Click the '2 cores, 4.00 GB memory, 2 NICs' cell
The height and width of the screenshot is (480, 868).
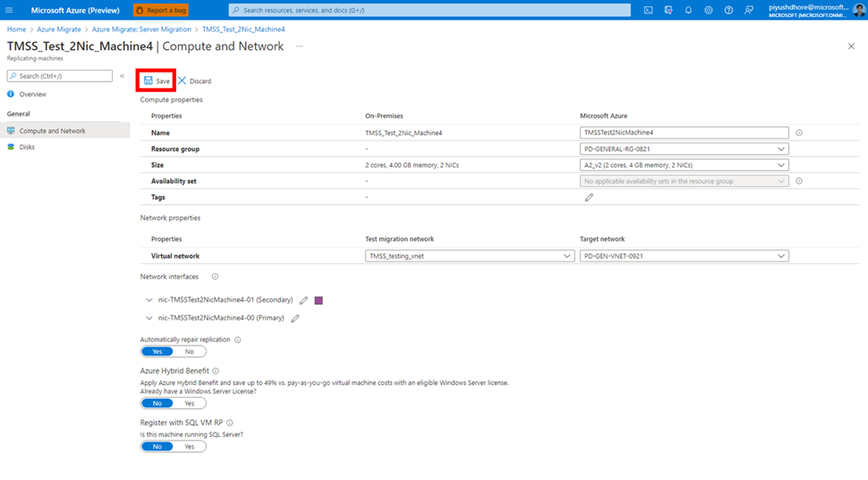[x=412, y=165]
